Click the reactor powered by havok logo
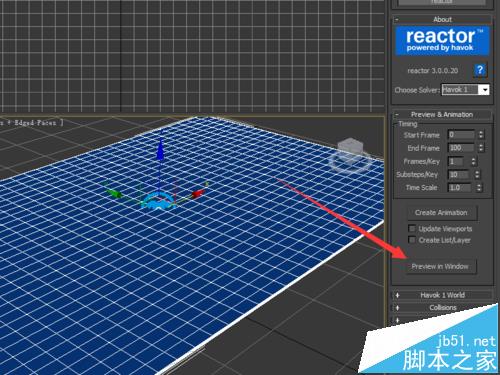Image resolution: width=500 pixels, height=375 pixels. [442, 41]
